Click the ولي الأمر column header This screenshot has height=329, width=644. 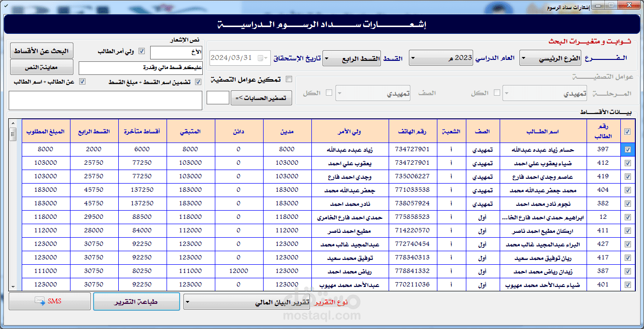coord(350,131)
